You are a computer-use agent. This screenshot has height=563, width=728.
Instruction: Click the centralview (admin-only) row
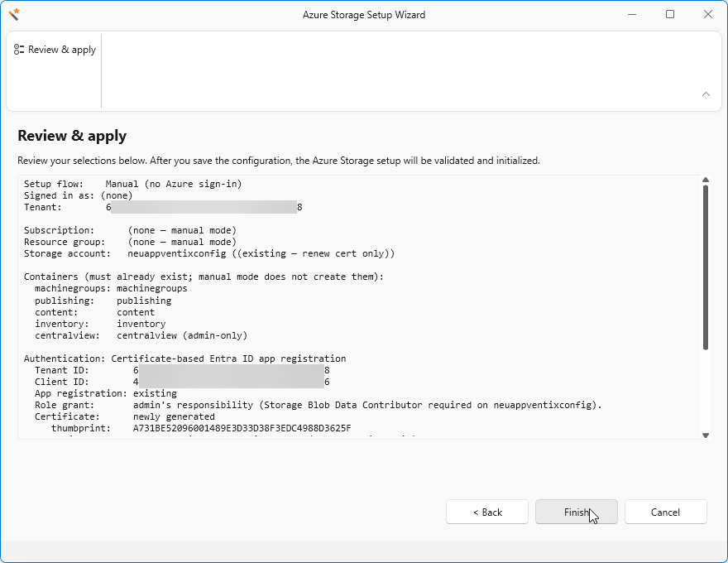tap(141, 335)
